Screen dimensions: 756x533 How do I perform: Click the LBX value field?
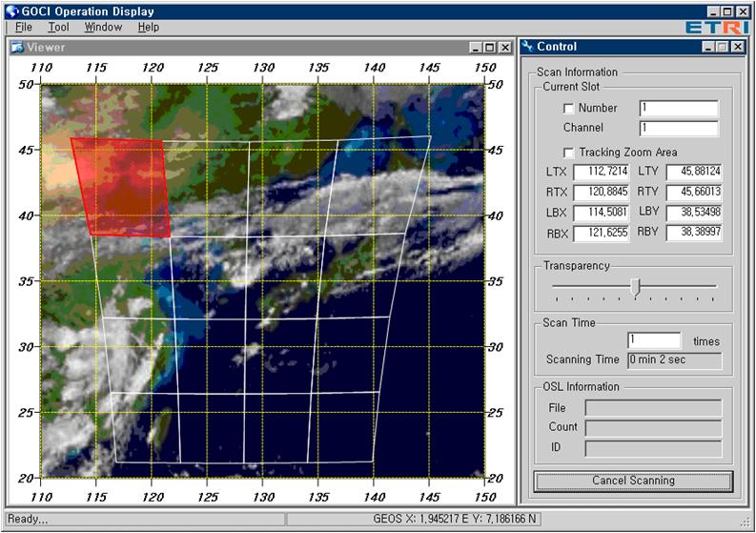(602, 213)
